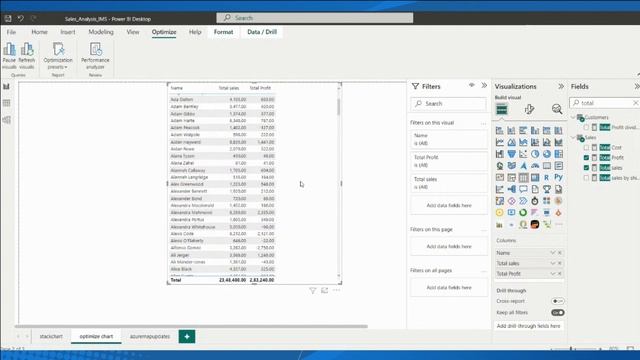Choose the Python visual
The width and height of the screenshot is (640, 360).
[558, 178]
